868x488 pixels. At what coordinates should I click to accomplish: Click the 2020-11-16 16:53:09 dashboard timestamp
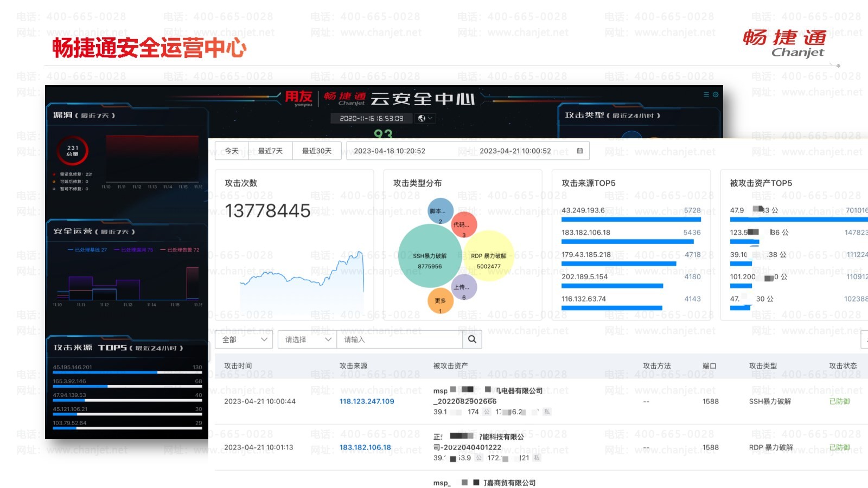coord(372,118)
